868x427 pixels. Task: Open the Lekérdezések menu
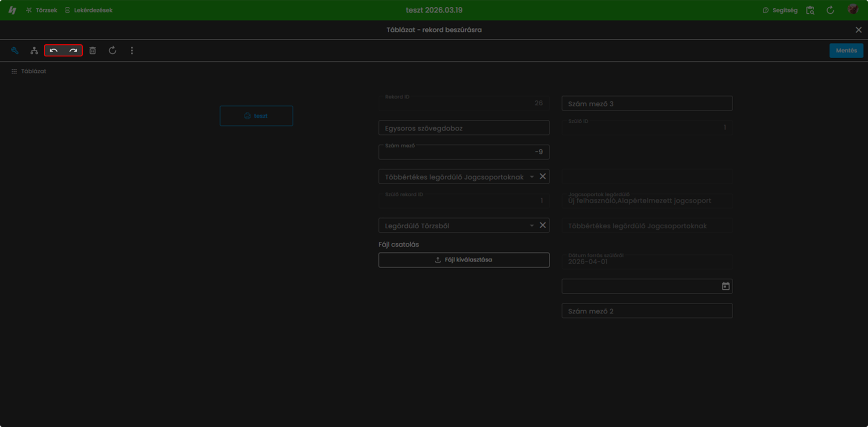click(x=88, y=10)
